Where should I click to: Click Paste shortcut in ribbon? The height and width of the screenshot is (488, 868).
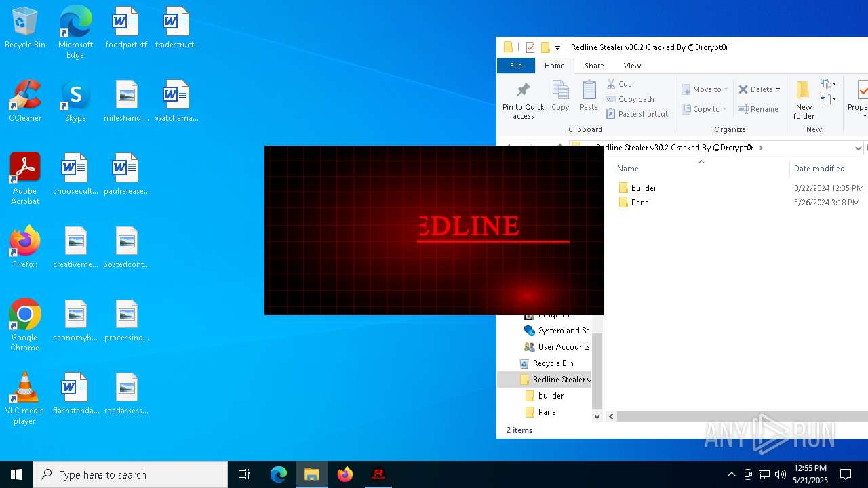tap(637, 114)
